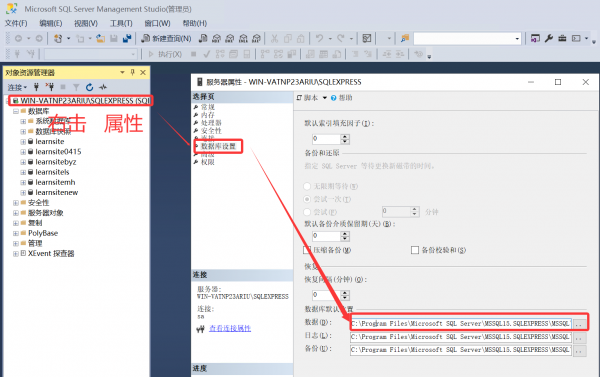600x377 pixels.
Task: Expand the 安全性 security folder
Action: [x=16, y=203]
